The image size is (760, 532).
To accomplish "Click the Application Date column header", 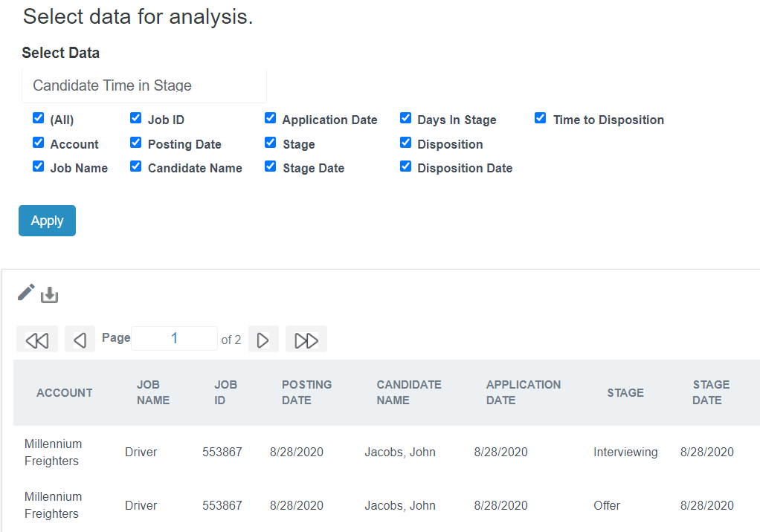I will 524,392.
